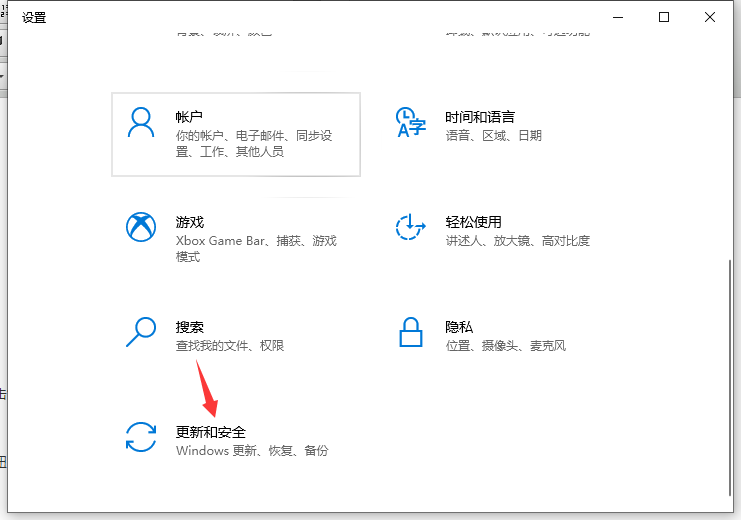The width and height of the screenshot is (741, 520).
Task: Click the Xbox logo icon for 游戏
Action: tap(141, 227)
